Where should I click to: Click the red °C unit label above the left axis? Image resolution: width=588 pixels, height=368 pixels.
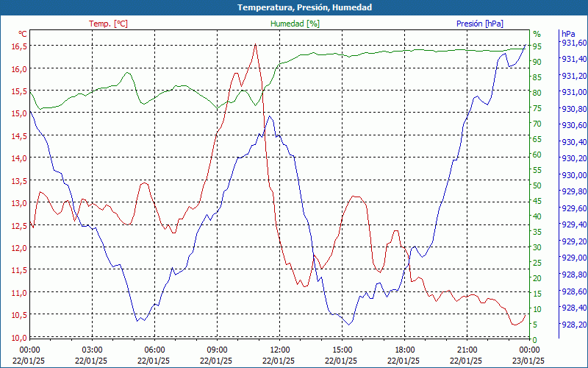[x=22, y=34]
